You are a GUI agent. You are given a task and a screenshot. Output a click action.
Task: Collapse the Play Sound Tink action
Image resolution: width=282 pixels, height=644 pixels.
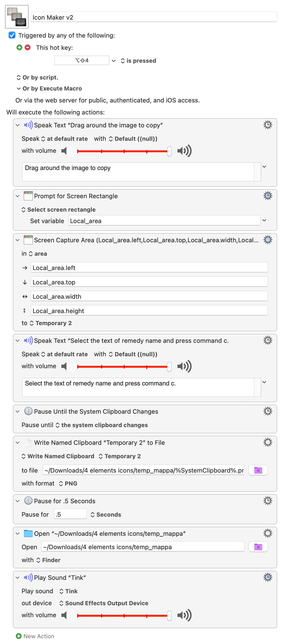(x=18, y=577)
